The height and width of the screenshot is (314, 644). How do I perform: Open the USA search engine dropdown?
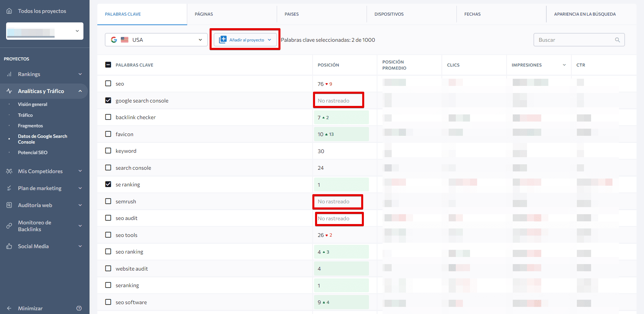click(x=156, y=40)
